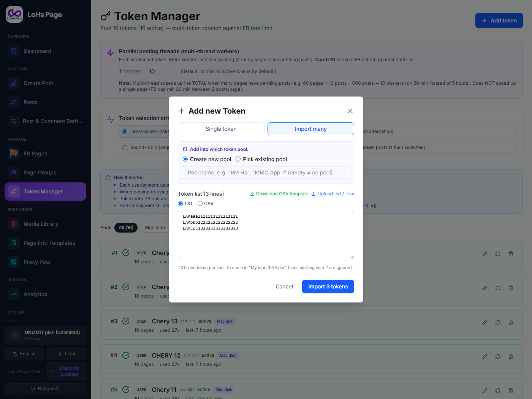Click Add token button in header

click(499, 21)
